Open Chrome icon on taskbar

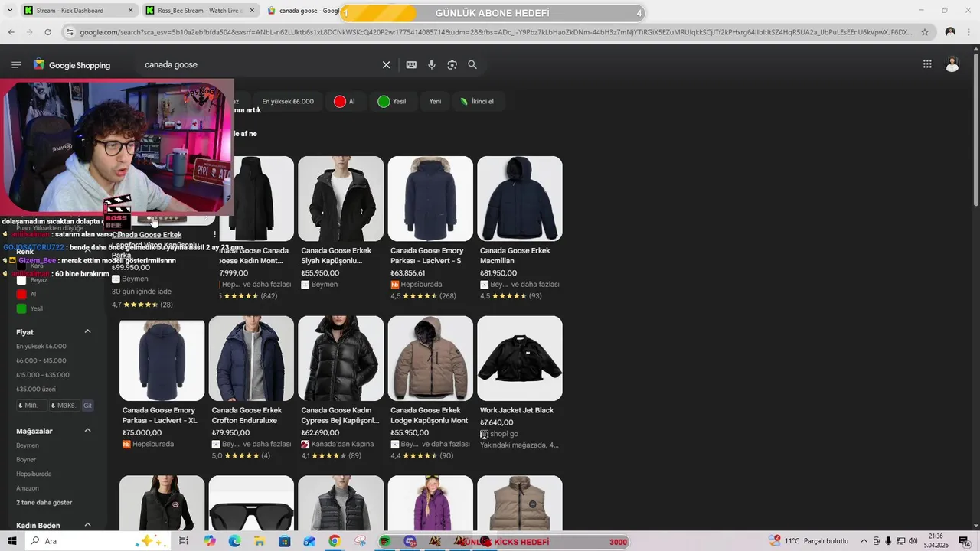(x=335, y=541)
